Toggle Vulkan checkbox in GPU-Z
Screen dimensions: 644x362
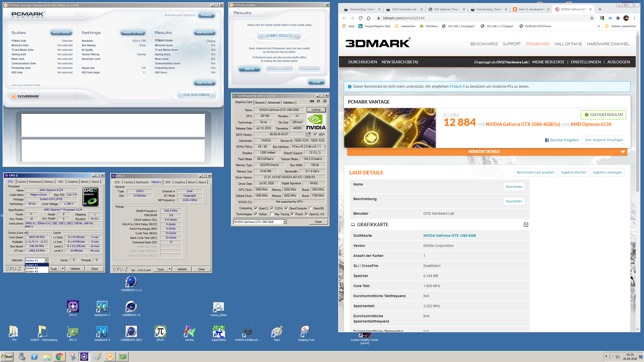coord(256,214)
